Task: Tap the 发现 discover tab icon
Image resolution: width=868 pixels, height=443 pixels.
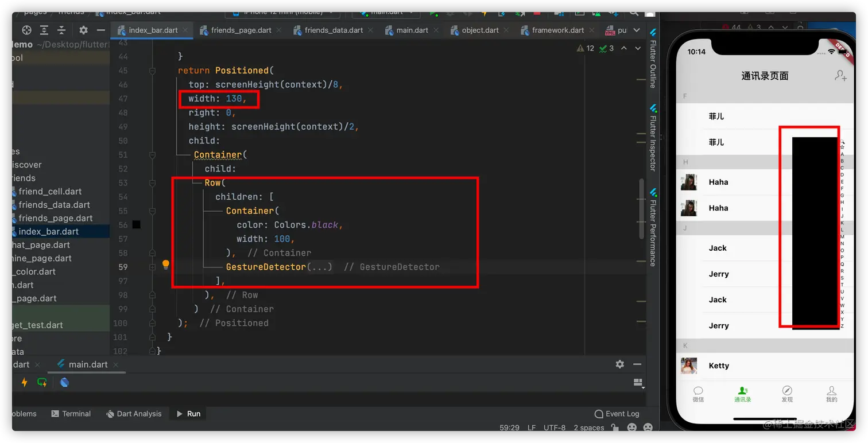Action: click(787, 391)
